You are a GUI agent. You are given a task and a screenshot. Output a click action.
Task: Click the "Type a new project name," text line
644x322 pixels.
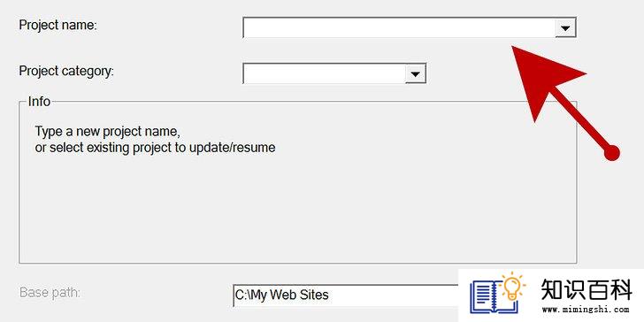(108, 132)
